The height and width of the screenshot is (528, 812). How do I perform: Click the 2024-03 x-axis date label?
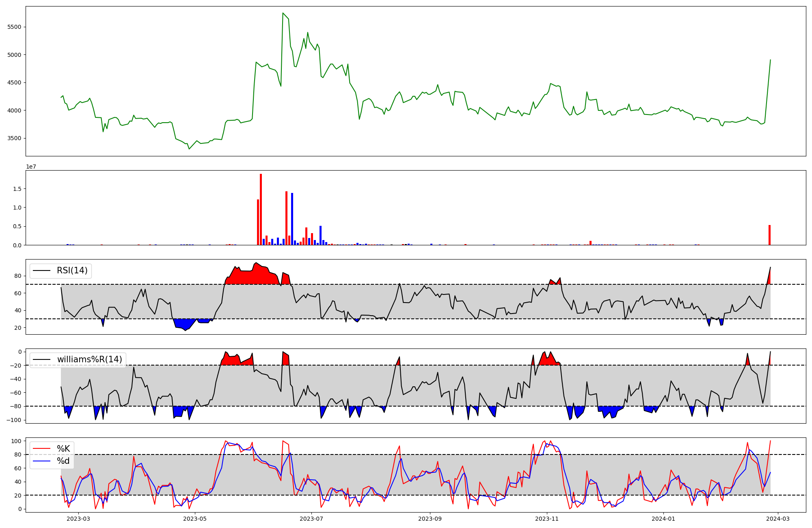coord(777,519)
